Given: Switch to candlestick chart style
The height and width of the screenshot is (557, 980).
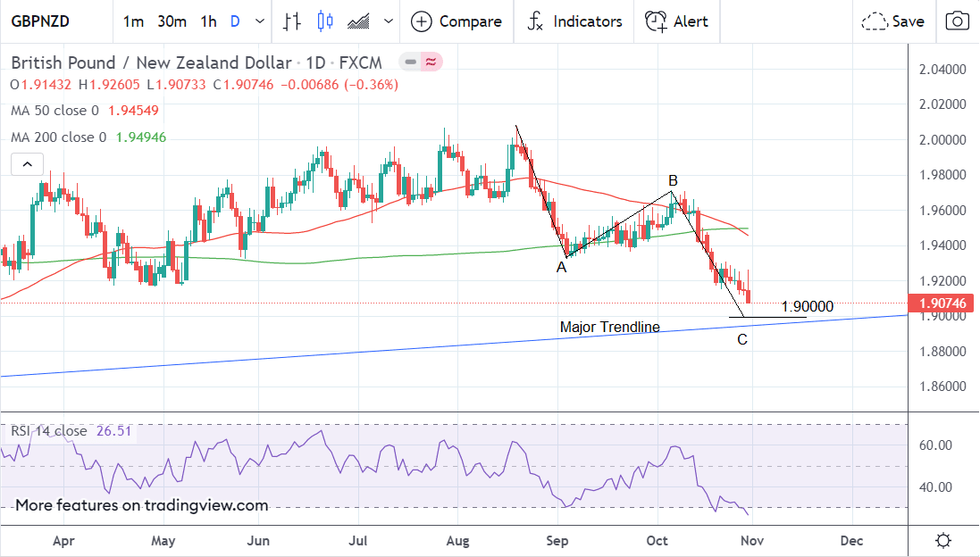Looking at the screenshot, I should click(x=323, y=21).
